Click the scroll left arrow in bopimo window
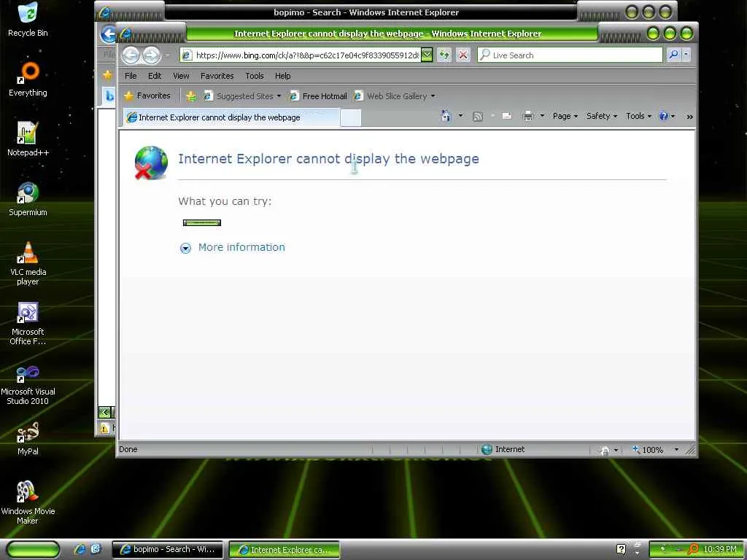 tap(104, 413)
